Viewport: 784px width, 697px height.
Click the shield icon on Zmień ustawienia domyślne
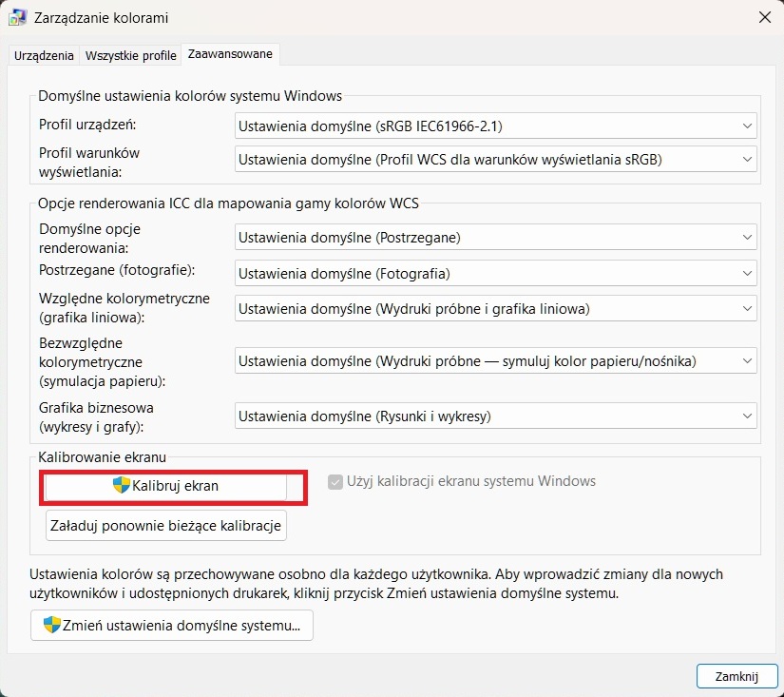tap(52, 626)
